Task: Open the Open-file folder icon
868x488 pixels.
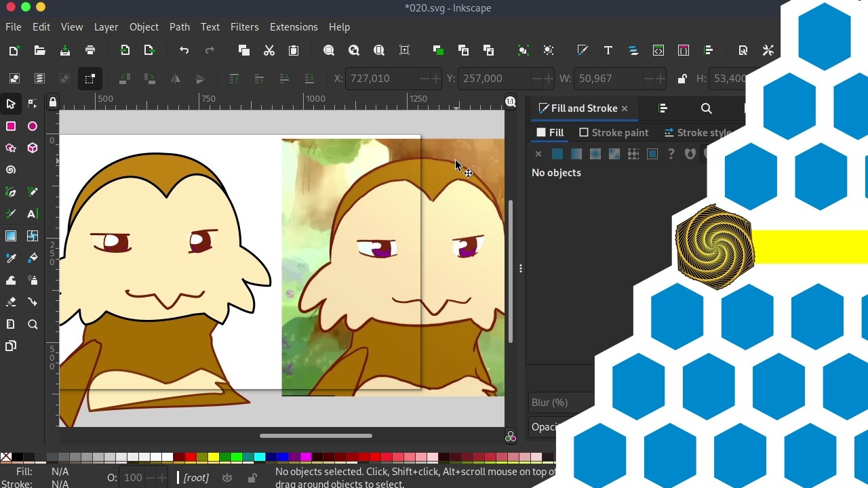Action: point(39,50)
